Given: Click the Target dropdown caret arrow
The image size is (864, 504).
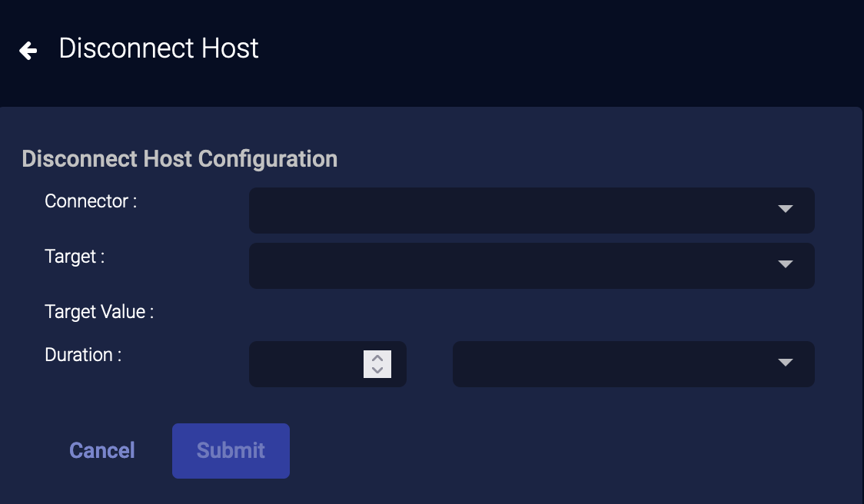Looking at the screenshot, I should pos(785,264).
